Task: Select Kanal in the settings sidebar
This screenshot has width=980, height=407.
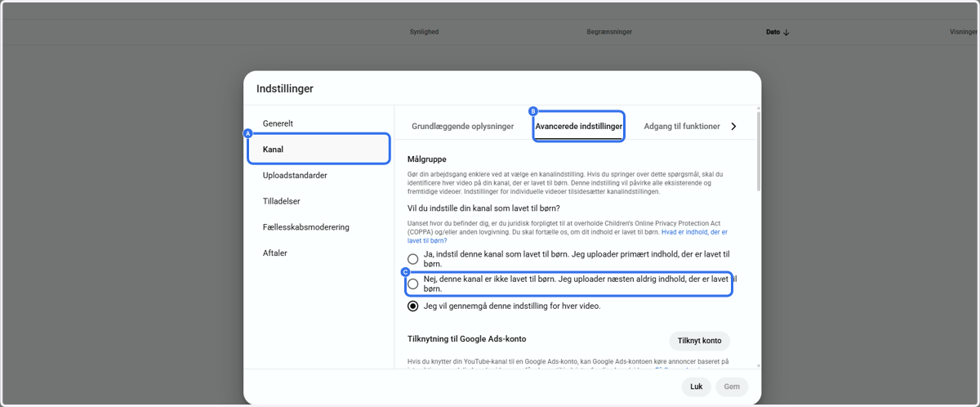Action: click(x=319, y=150)
